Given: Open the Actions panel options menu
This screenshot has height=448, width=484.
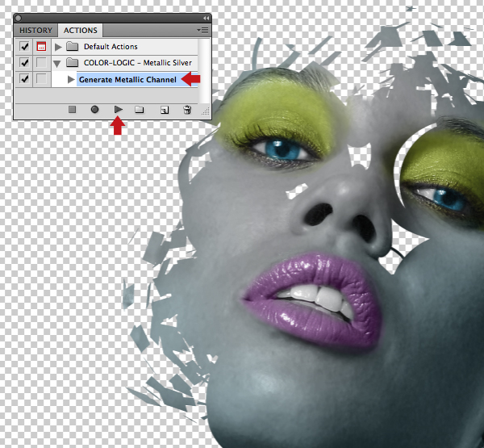Looking at the screenshot, I should (202, 31).
